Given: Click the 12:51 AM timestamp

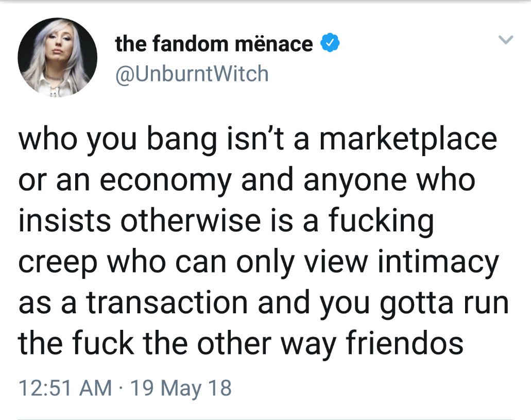Looking at the screenshot, I should (x=65, y=388).
